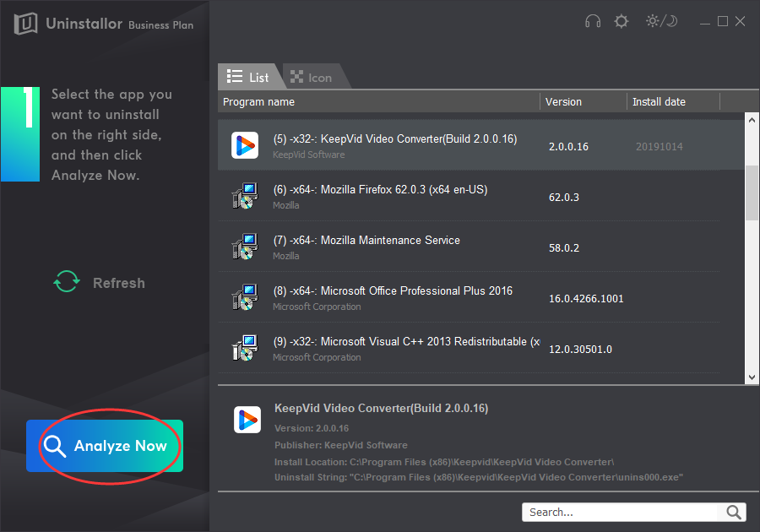Toggle light/dark theme switch

(661, 21)
